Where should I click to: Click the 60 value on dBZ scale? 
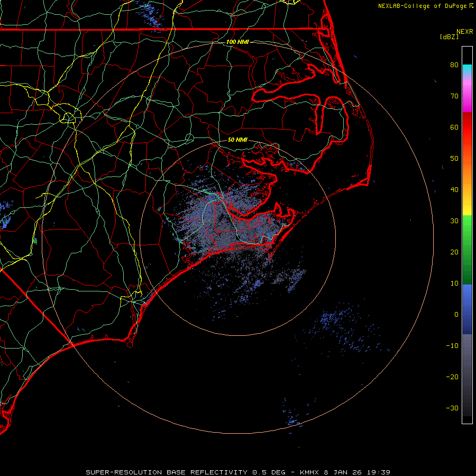[x=454, y=127]
